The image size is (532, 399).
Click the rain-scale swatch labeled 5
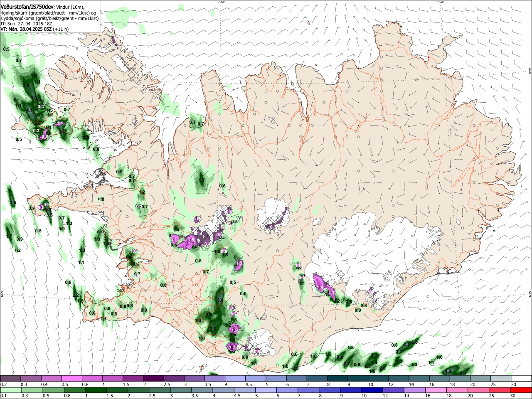(x=266, y=390)
